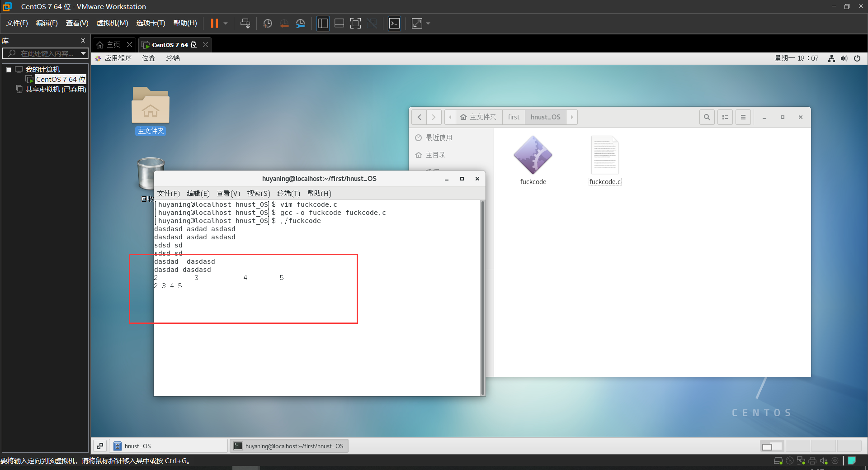Collapse the 我的计算机 tree node
868x470 pixels.
click(x=9, y=70)
